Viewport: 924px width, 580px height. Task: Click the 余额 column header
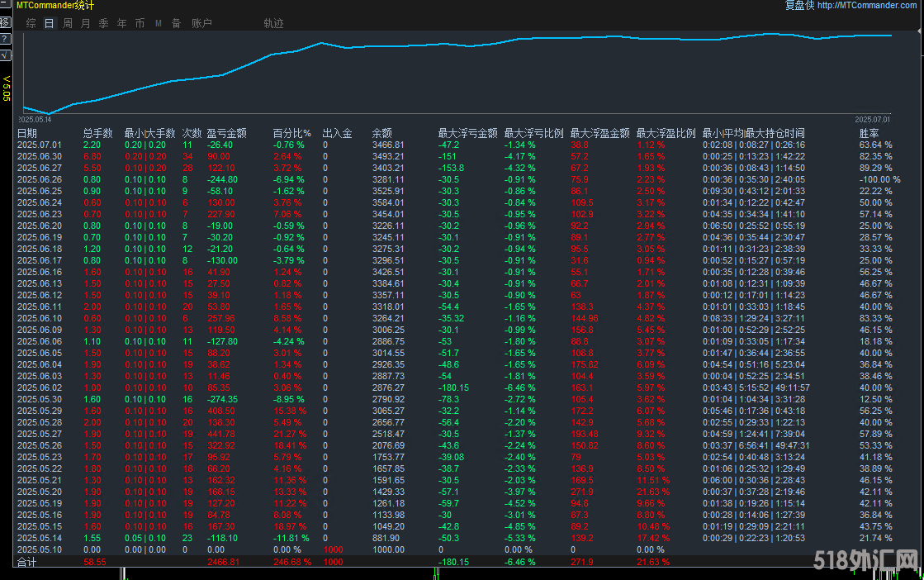pos(381,133)
